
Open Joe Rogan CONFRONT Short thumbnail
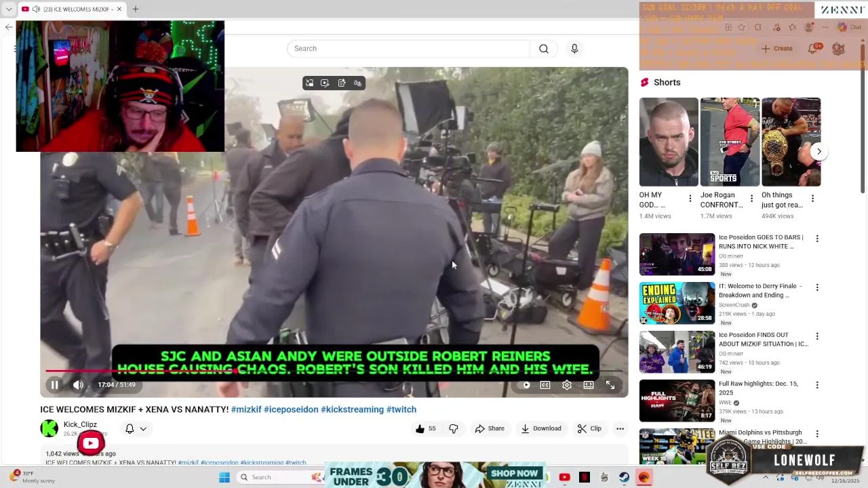(x=730, y=142)
